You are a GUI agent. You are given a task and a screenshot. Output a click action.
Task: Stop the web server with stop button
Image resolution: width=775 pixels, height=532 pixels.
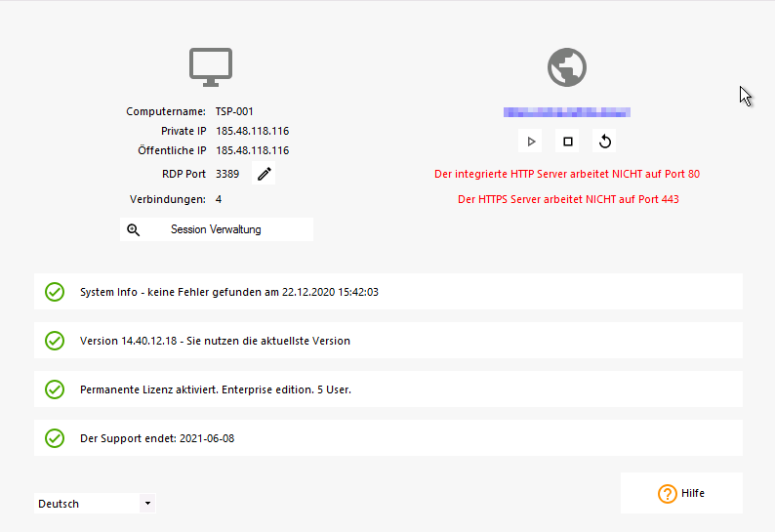click(568, 142)
